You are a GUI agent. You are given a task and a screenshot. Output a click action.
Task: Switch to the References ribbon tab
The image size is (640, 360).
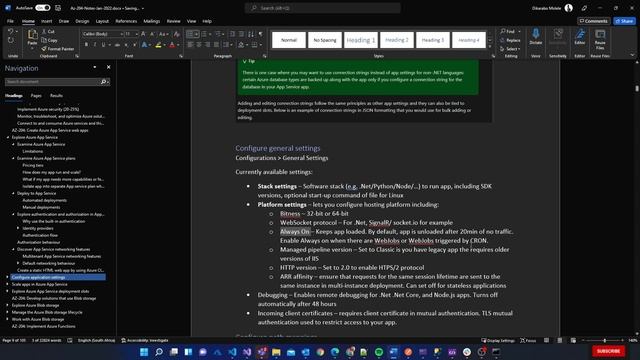(126, 21)
